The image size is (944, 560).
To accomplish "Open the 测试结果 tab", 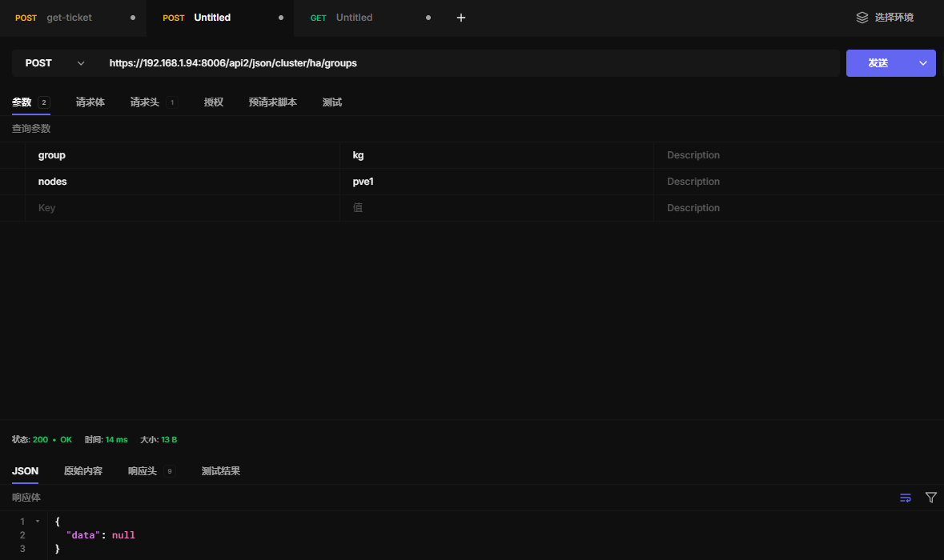I will coord(220,471).
